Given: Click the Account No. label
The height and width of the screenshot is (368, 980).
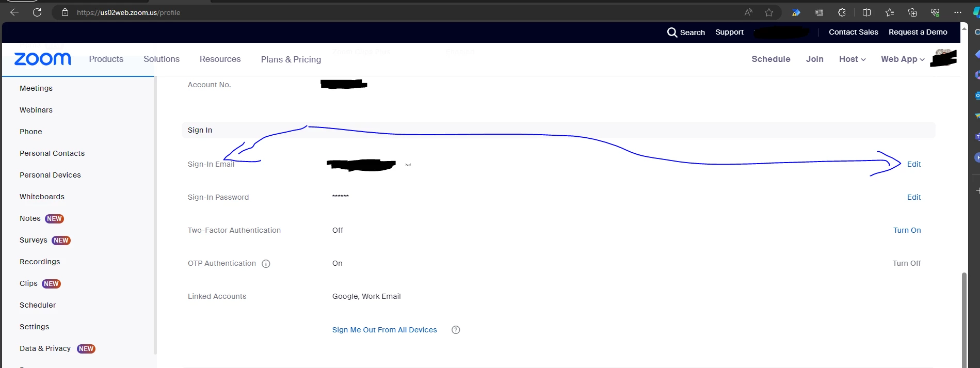Looking at the screenshot, I should pos(209,85).
